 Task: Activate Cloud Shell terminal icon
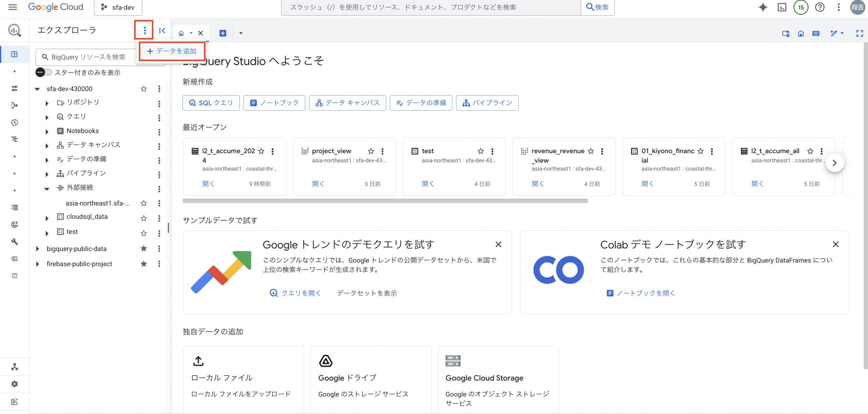click(x=782, y=7)
